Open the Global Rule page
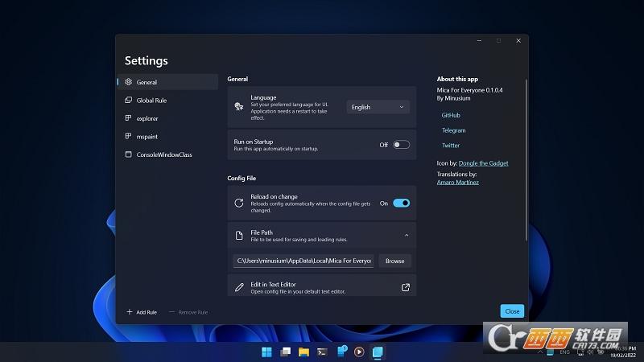Viewport: 644px width, 362px height. coord(167,100)
